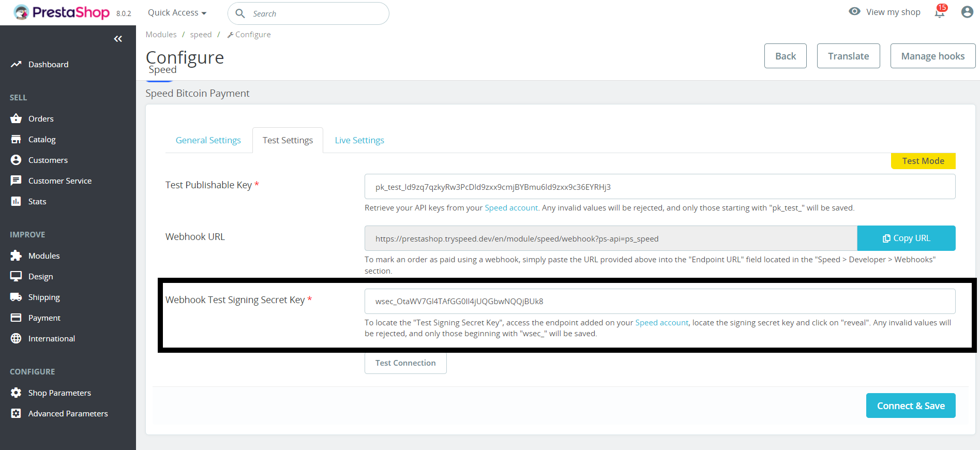This screenshot has height=450, width=980.
Task: Click the Customer Service chat icon
Action: click(x=16, y=181)
